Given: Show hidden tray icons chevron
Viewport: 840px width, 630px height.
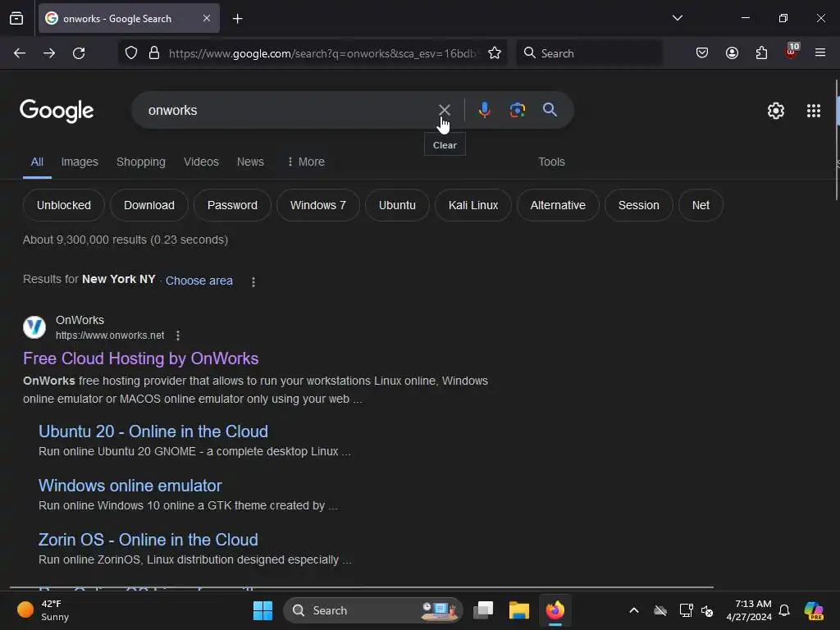Looking at the screenshot, I should point(634,610).
